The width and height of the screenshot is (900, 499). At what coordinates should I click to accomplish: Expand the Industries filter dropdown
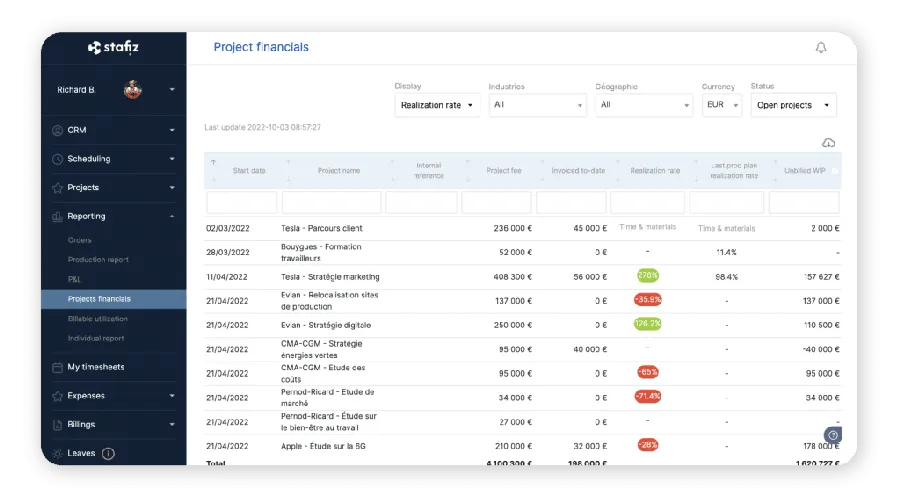coord(537,105)
